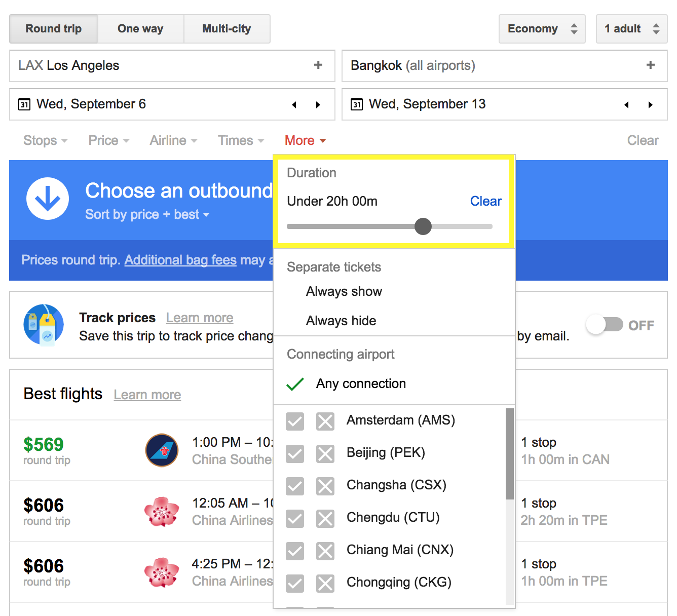This screenshot has width=677, height=616.
Task: Open the Airline filter dropdown
Action: click(174, 140)
